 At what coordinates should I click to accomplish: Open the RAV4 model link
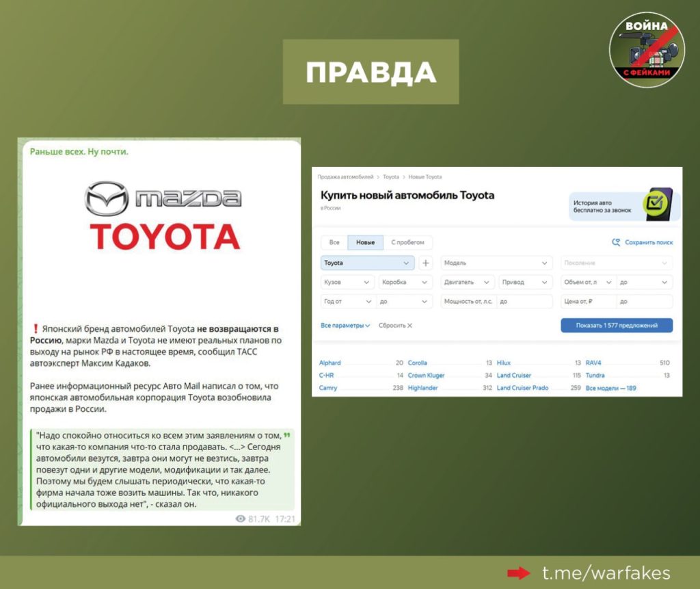593,363
